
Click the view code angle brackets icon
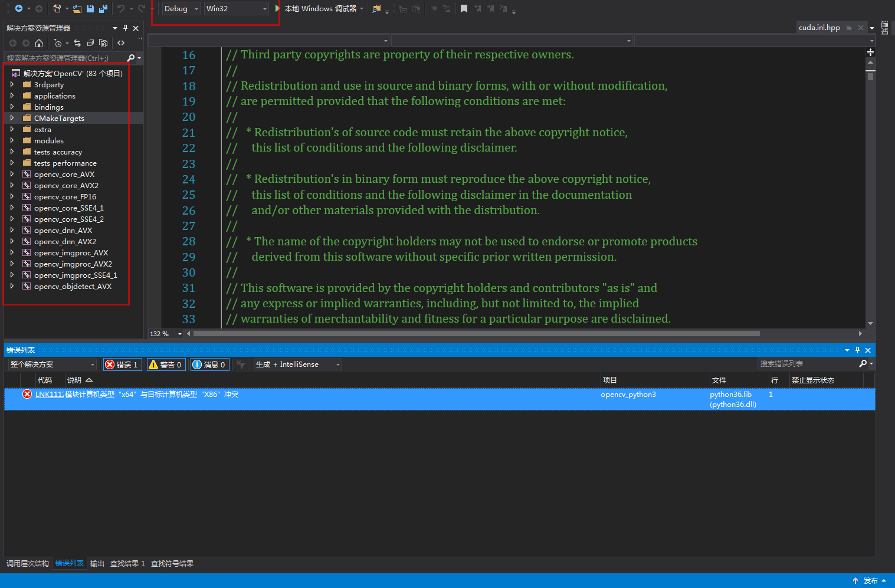[x=121, y=43]
